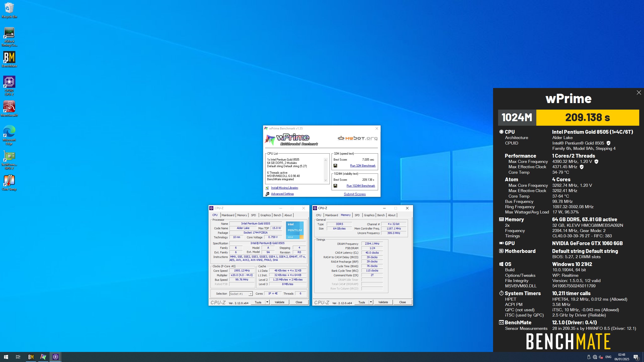The image size is (644, 362).
Task: Click Close button in left CPU-Z window
Action: [299, 302]
